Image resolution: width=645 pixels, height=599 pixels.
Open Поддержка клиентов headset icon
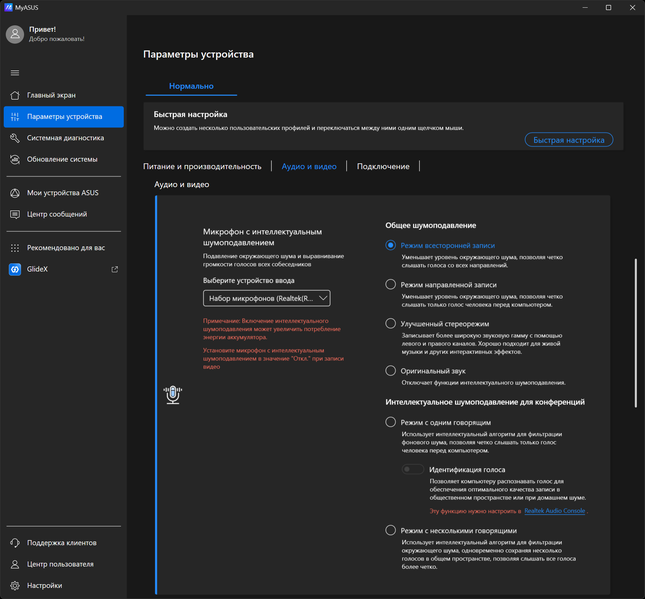coord(15,543)
